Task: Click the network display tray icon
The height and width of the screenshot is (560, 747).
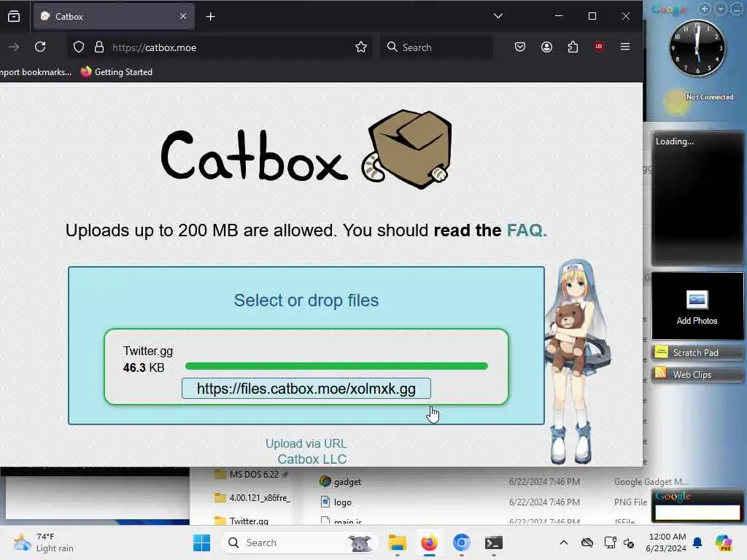Action: click(610, 542)
